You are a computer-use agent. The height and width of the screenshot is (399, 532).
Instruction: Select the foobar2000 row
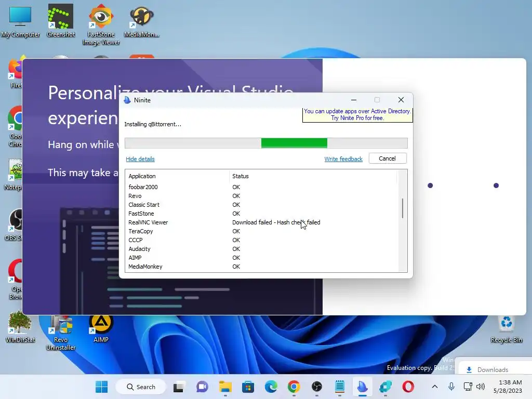coord(261,187)
